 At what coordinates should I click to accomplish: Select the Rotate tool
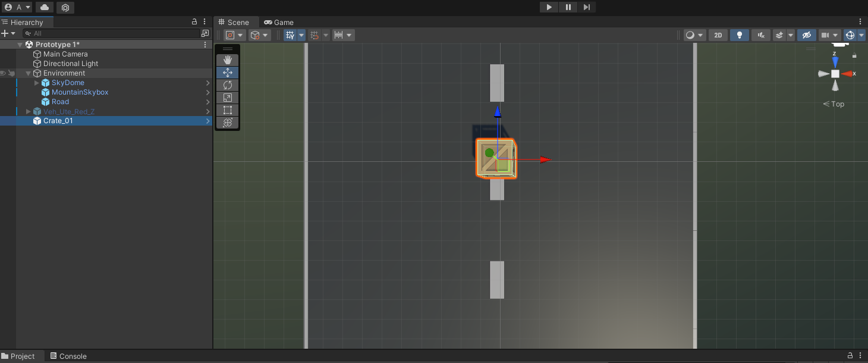[227, 85]
